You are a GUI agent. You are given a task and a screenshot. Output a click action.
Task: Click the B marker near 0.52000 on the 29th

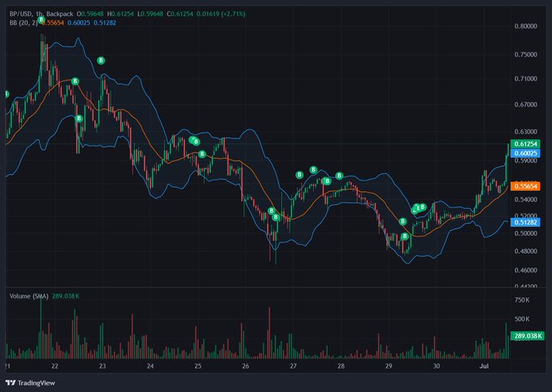pyautogui.click(x=402, y=221)
